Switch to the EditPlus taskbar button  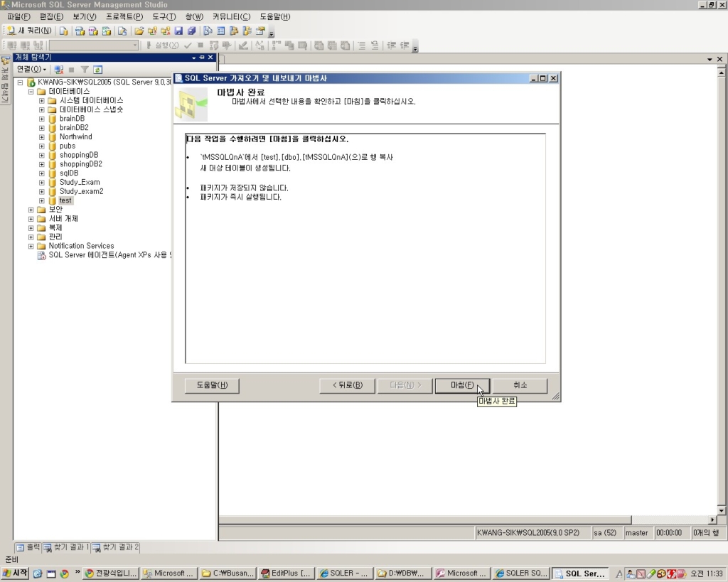tap(286, 573)
